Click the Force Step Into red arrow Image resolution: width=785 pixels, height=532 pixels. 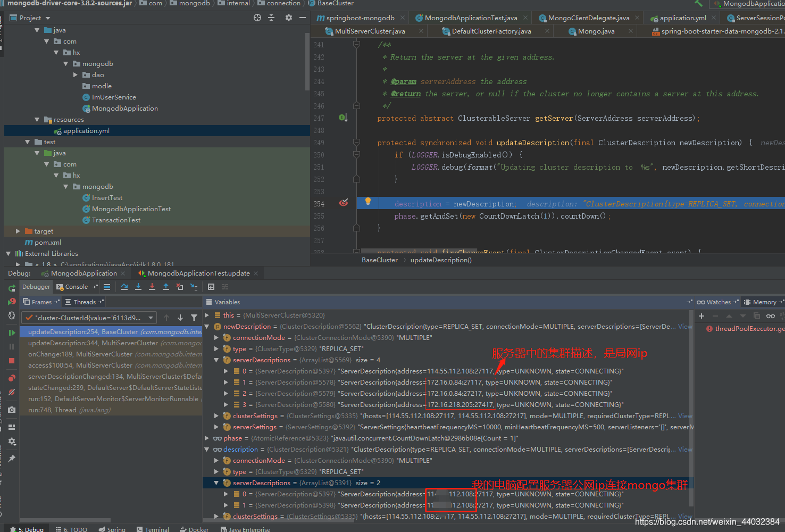(x=152, y=287)
